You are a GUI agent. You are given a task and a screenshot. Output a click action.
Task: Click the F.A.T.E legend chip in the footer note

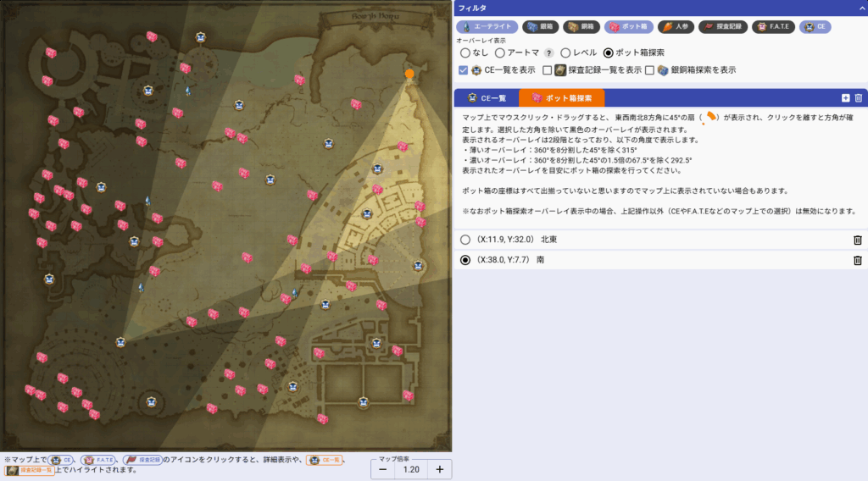pyautogui.click(x=98, y=460)
